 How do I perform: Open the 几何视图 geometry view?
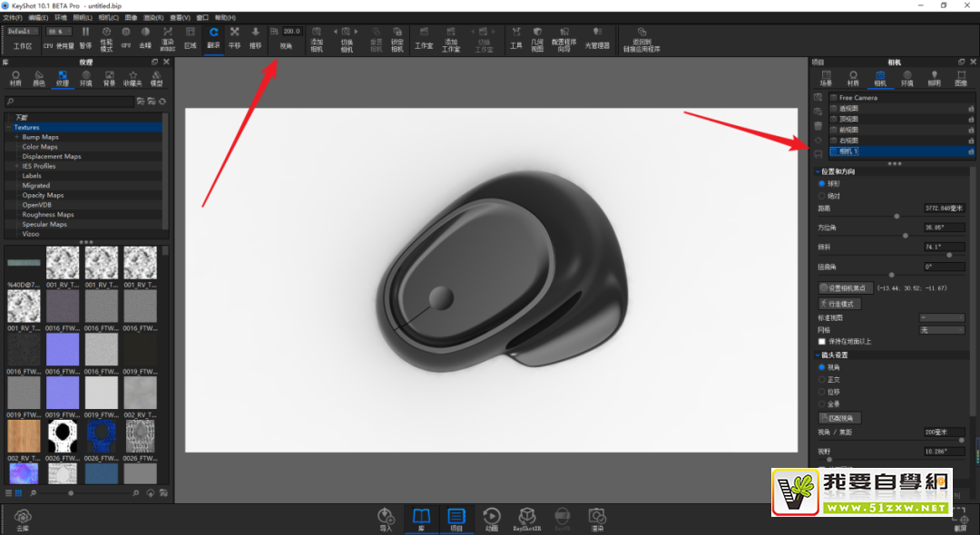[538, 36]
